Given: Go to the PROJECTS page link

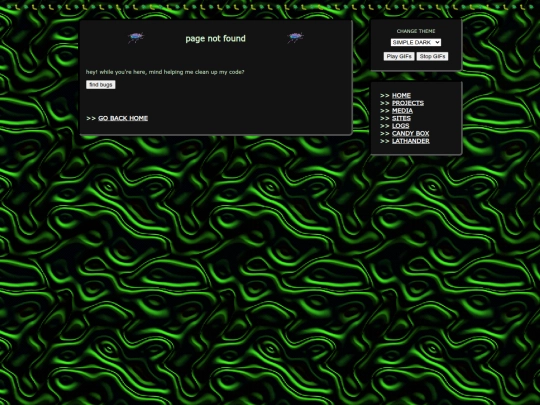Looking at the screenshot, I should pos(408,103).
